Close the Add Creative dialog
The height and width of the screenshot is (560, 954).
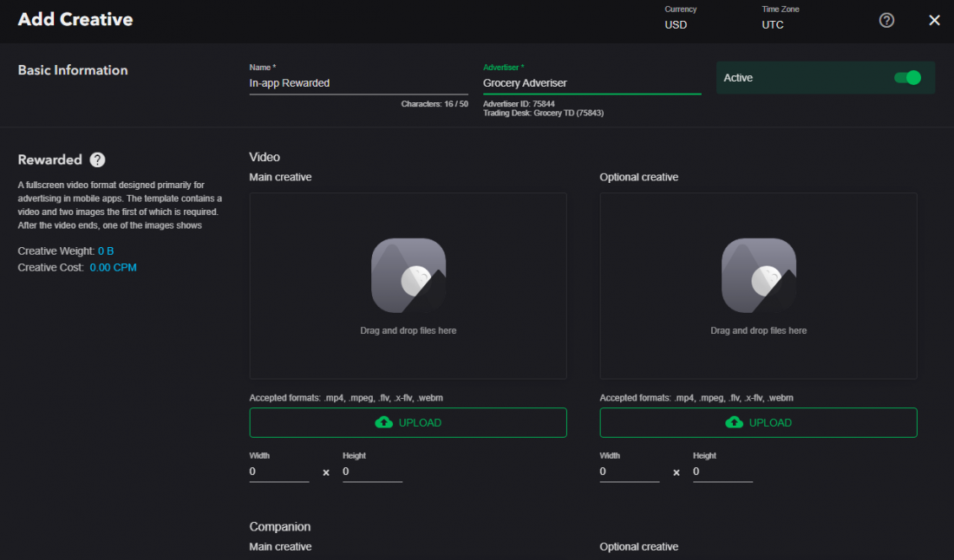tap(934, 20)
